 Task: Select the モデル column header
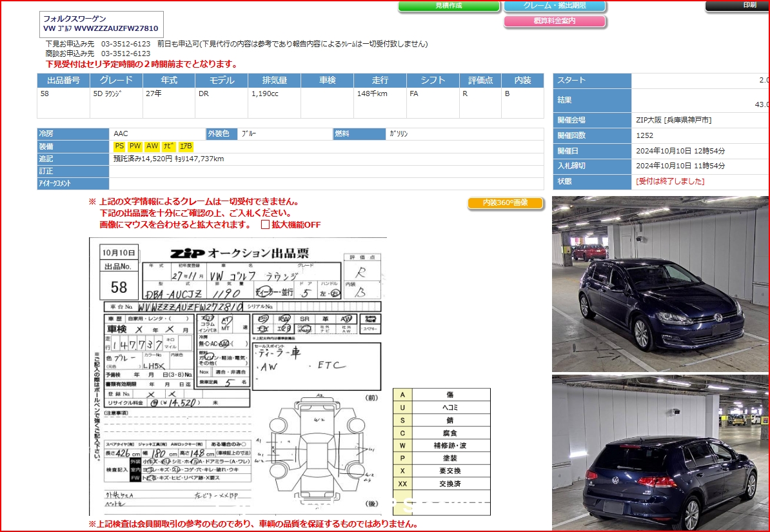coord(221,81)
